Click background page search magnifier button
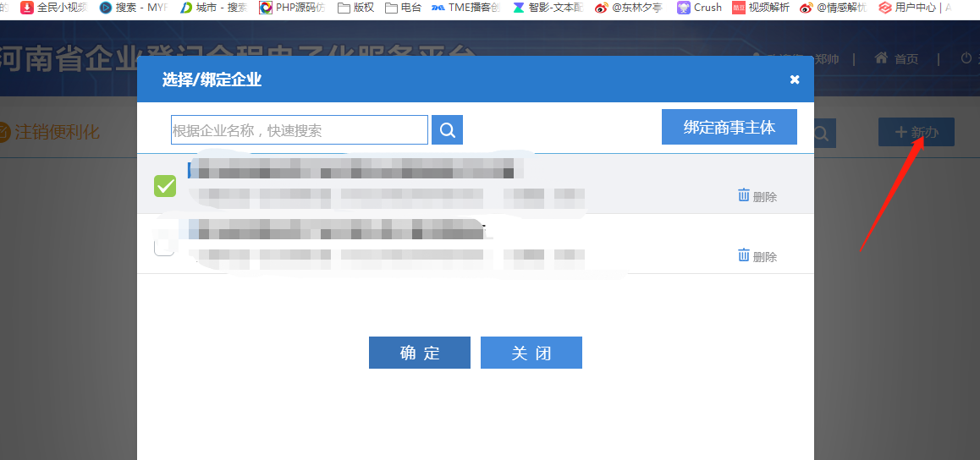 823,133
